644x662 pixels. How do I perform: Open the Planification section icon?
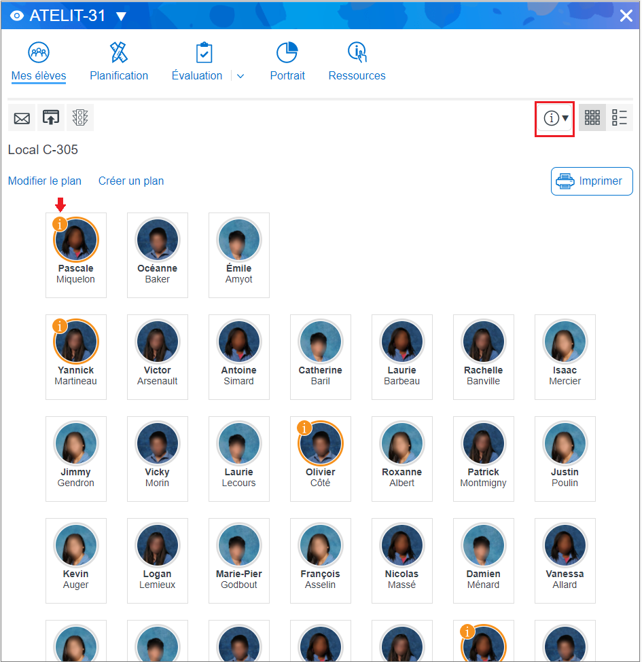[119, 53]
